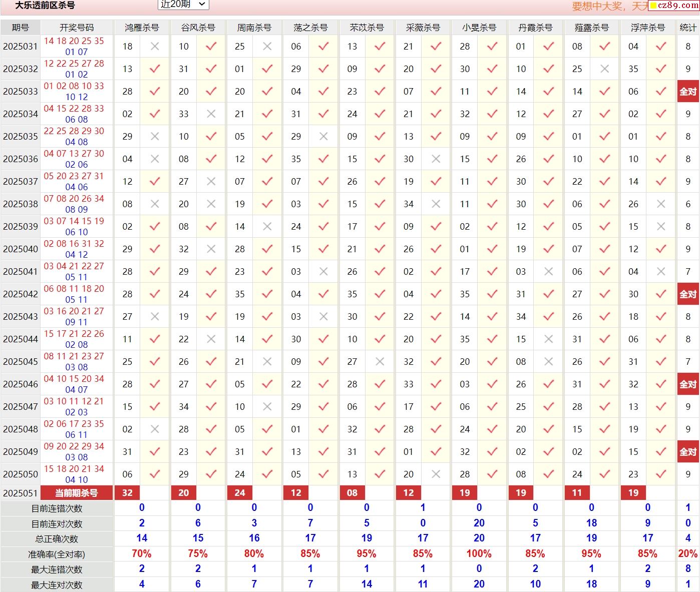Screen dimensions: 700x592
Task: Click the gray X under 芣苡杀号 for 2025045
Action: (380, 361)
